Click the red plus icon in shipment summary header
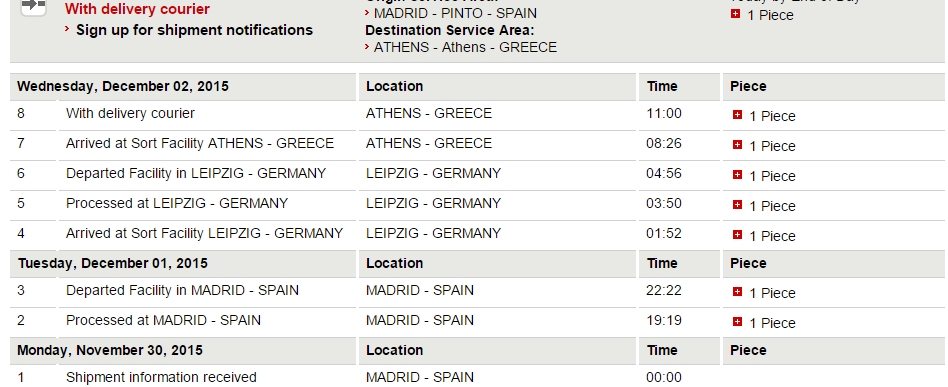The width and height of the screenshot is (948, 387). point(735,13)
